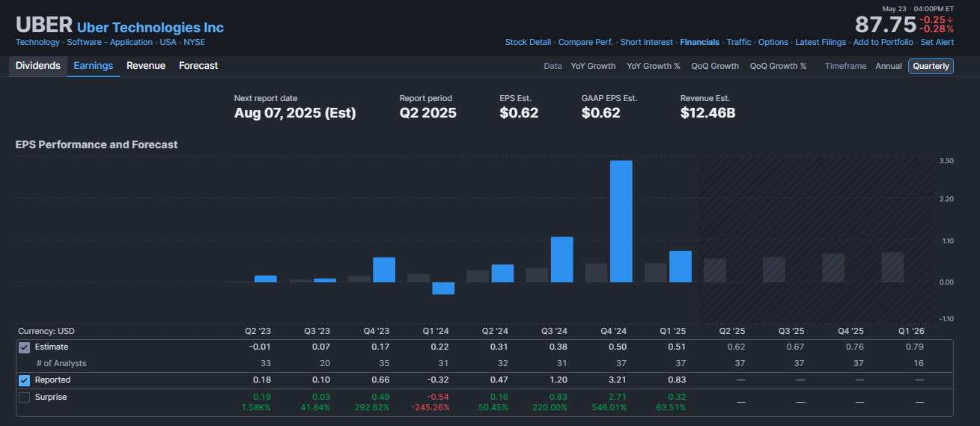Open the Options link
Viewport: 980px width, 426px height.
[x=773, y=42]
